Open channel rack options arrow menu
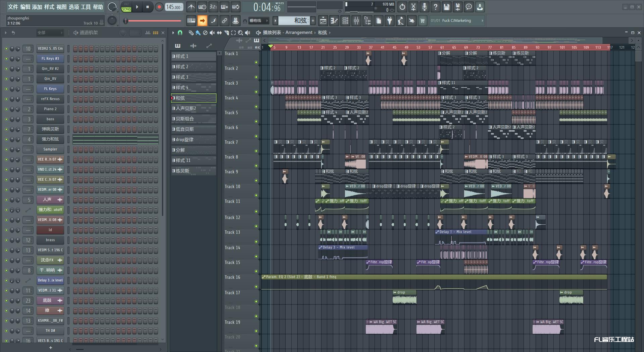The height and width of the screenshot is (352, 644). (x=6, y=33)
